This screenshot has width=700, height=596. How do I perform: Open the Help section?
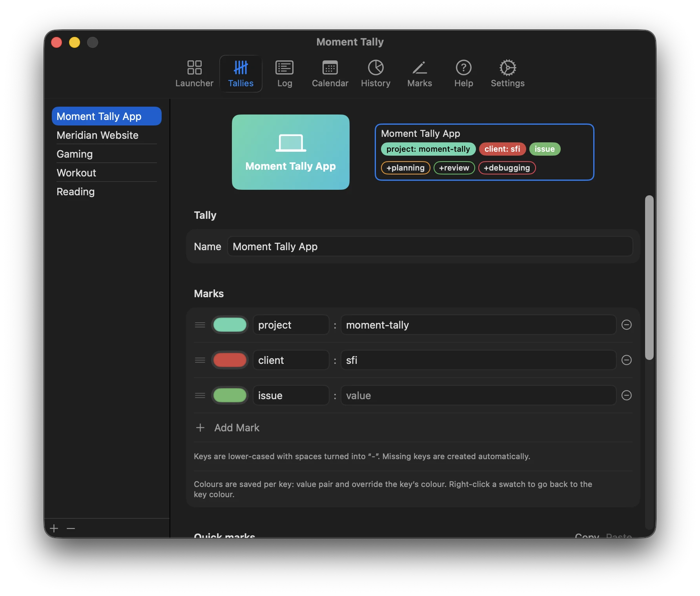(463, 74)
